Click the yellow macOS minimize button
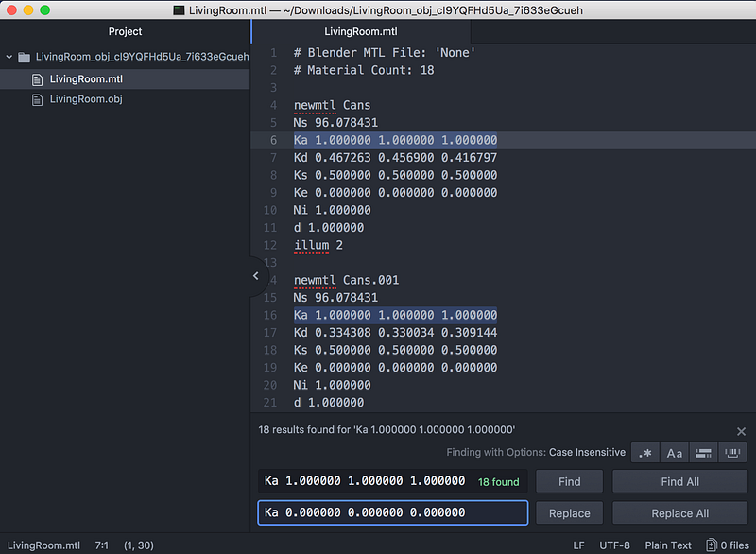The height and width of the screenshot is (554, 756). [28, 10]
